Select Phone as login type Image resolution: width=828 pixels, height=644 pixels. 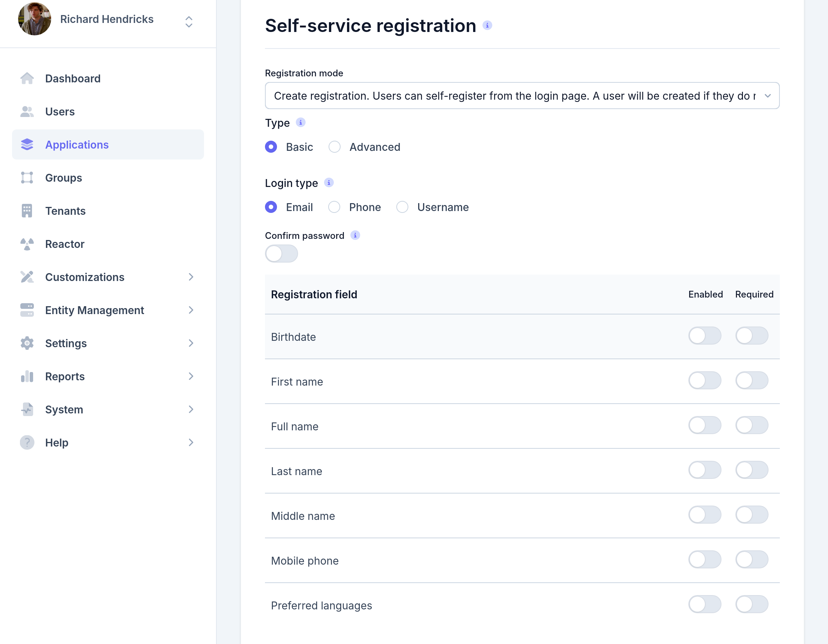tap(334, 207)
